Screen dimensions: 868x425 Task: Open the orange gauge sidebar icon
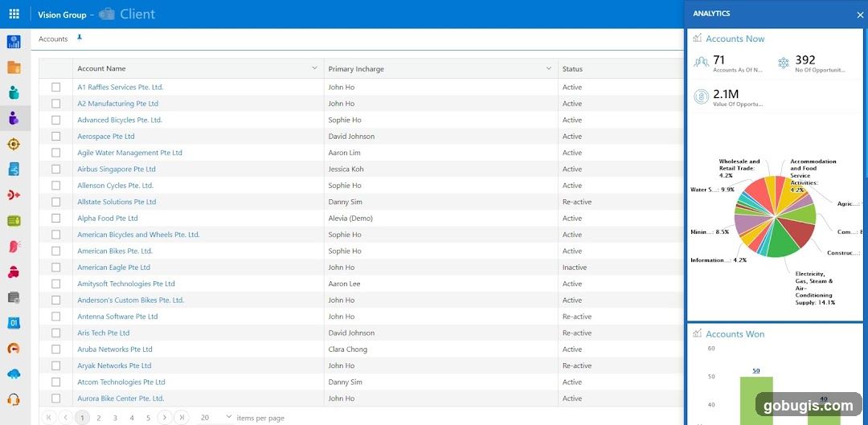(14, 349)
